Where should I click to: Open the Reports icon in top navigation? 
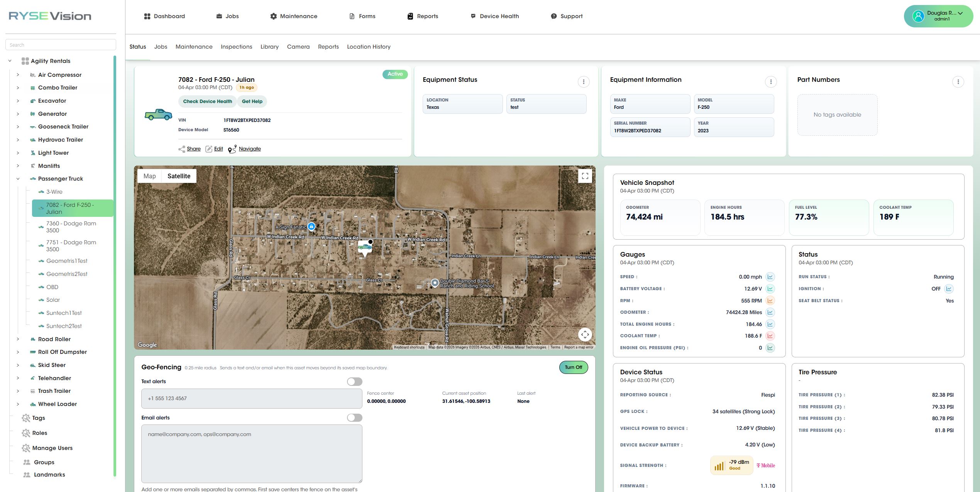click(410, 16)
